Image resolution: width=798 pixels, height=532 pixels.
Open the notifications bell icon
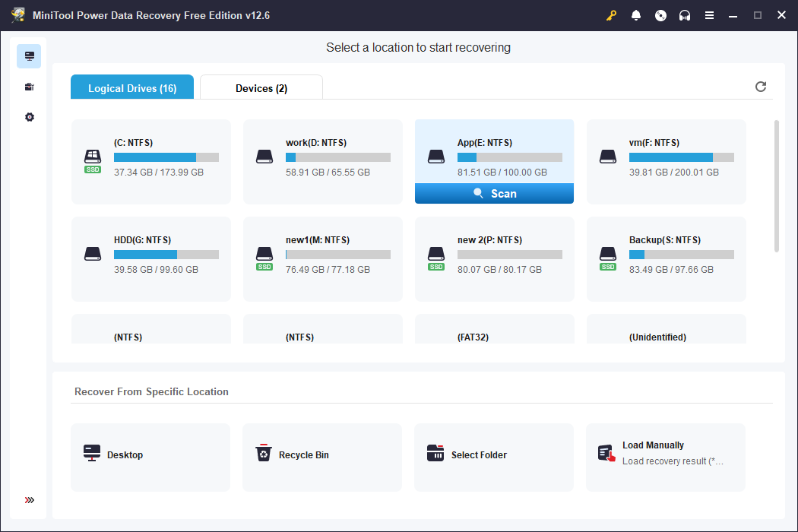(636, 14)
